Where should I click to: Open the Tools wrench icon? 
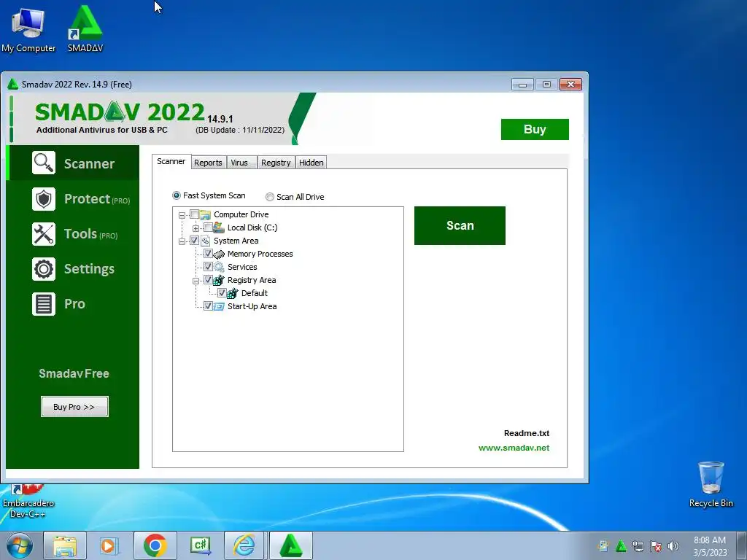pos(43,234)
